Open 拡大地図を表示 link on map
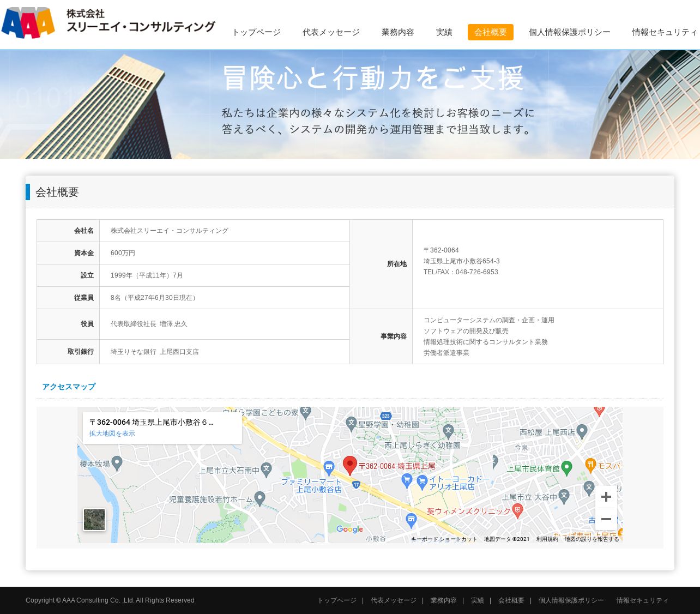Viewport: 700px width, 614px height. [112, 434]
